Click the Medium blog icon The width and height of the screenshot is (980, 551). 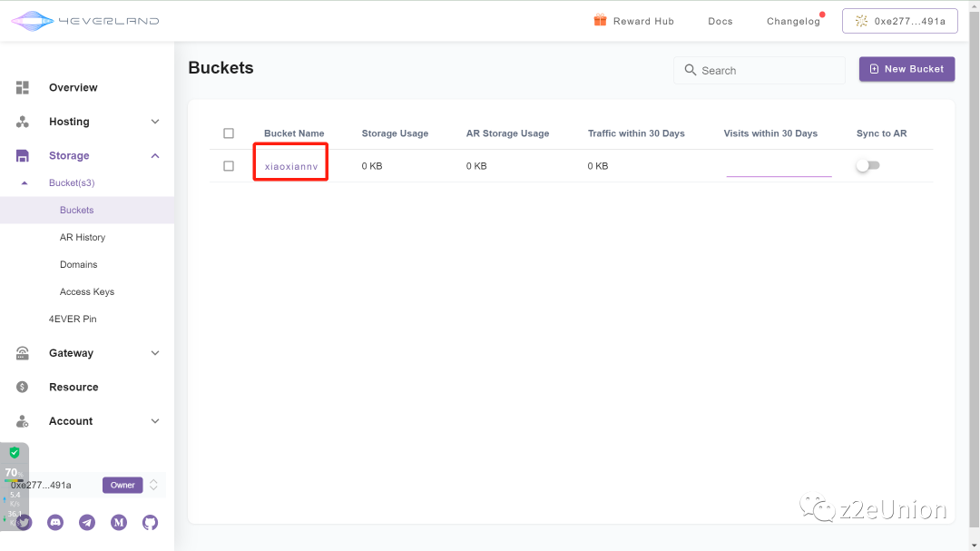point(119,522)
